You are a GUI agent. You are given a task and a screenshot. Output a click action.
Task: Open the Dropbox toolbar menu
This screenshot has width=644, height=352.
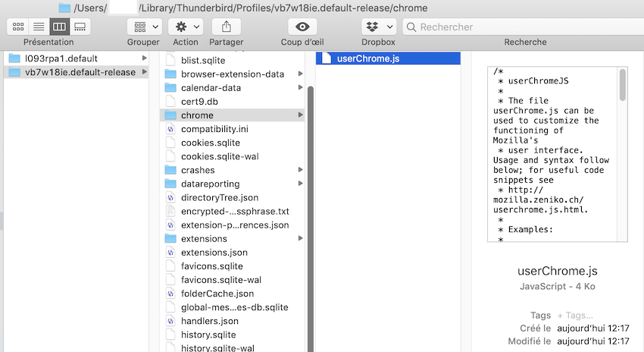[378, 27]
